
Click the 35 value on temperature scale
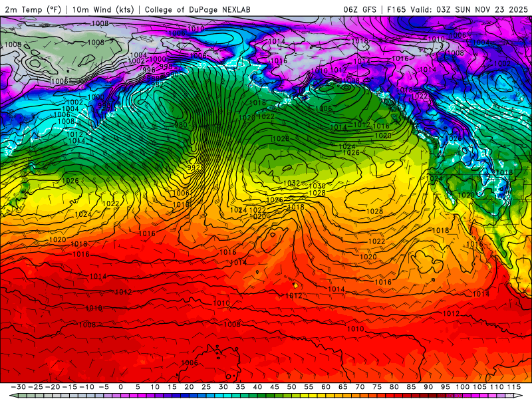[240, 387]
